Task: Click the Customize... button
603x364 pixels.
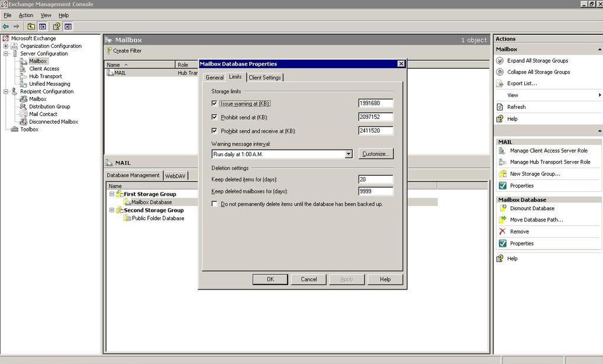Action: (x=376, y=154)
